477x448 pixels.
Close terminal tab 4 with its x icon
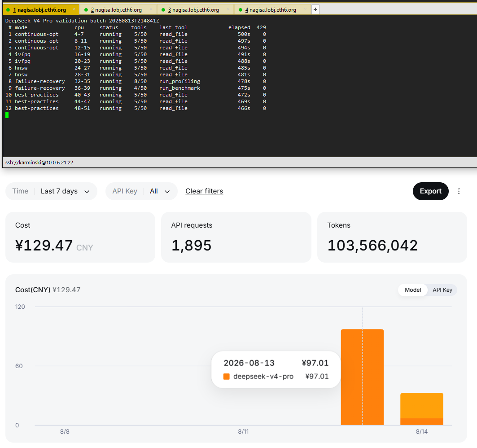306,9
